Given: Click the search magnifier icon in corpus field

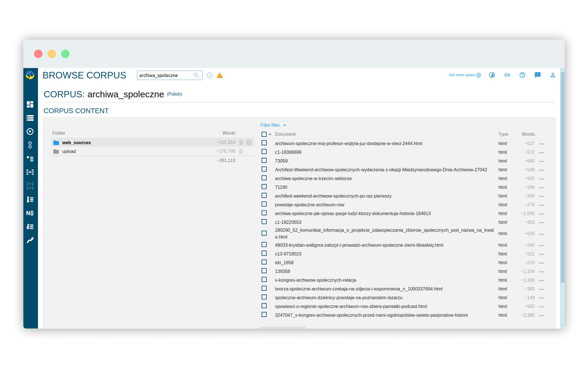Looking at the screenshot, I should point(196,75).
